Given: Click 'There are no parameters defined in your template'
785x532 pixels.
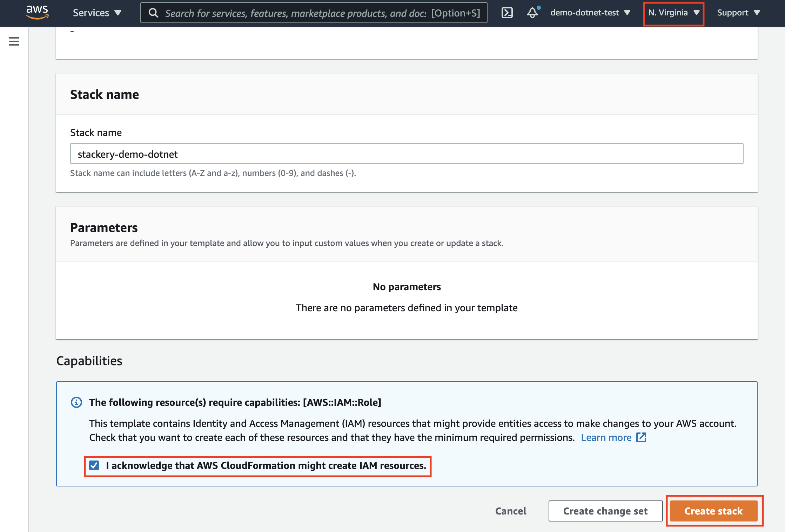Looking at the screenshot, I should coord(407,308).
